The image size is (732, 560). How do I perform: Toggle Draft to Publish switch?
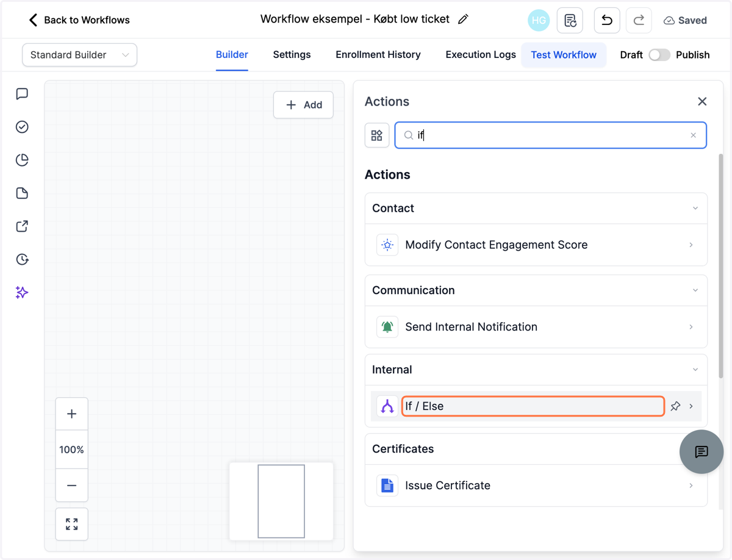659,55
